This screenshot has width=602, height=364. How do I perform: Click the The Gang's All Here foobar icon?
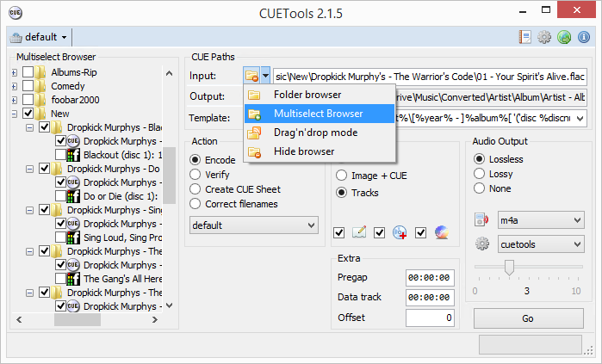click(73, 279)
